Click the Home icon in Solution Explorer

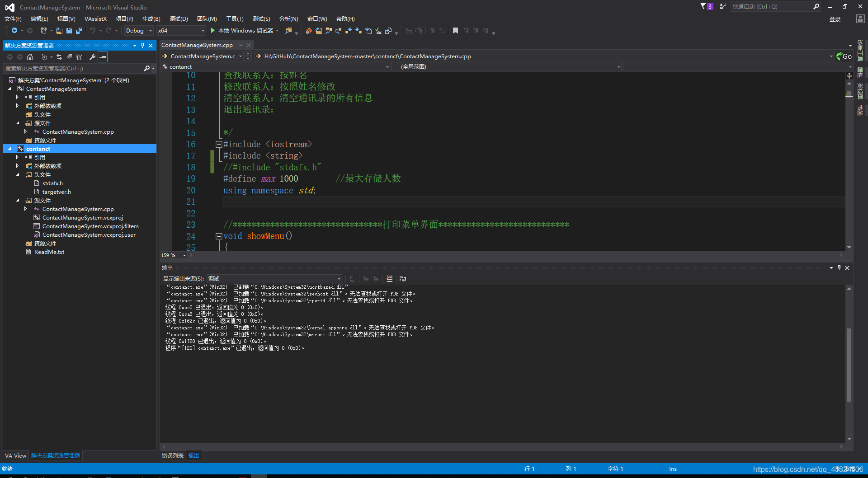click(30, 57)
